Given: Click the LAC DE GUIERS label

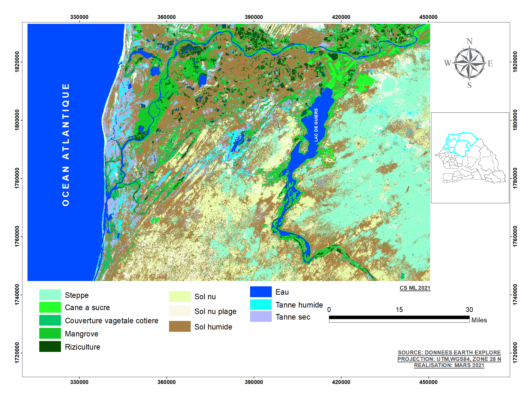Looking at the screenshot, I should tap(316, 125).
